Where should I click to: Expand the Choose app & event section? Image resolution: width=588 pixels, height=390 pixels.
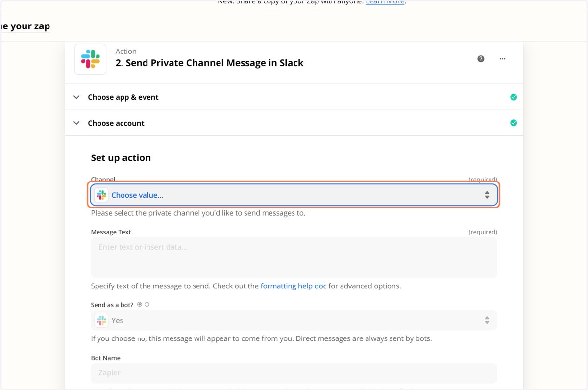coord(294,97)
